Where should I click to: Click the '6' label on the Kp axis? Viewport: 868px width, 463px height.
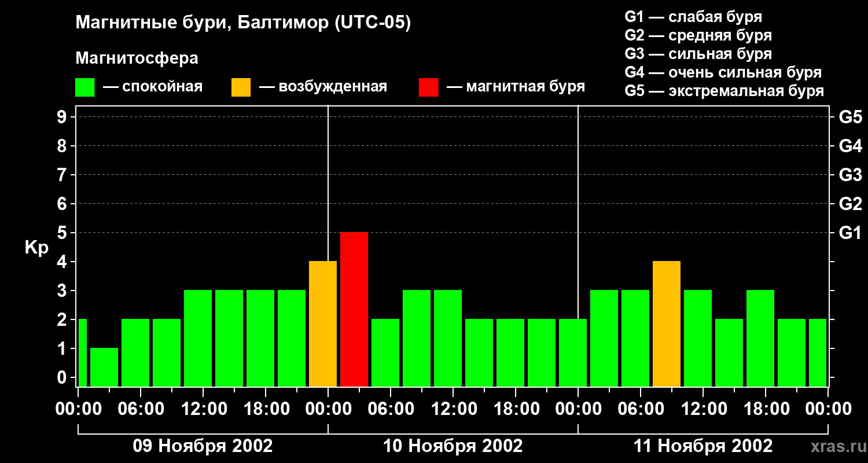coord(63,204)
